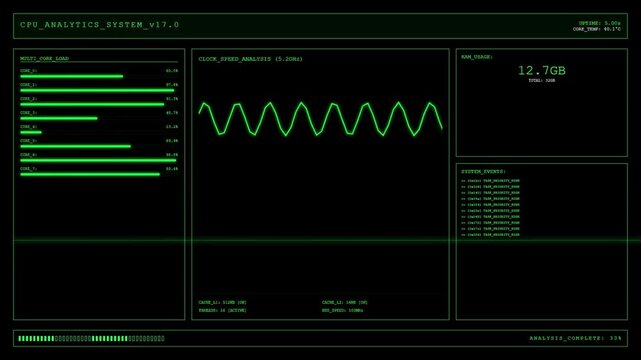The image size is (641, 360).
Task: Click the first TASK_PRIORITY_HIGH event entry
Action: pos(491,181)
